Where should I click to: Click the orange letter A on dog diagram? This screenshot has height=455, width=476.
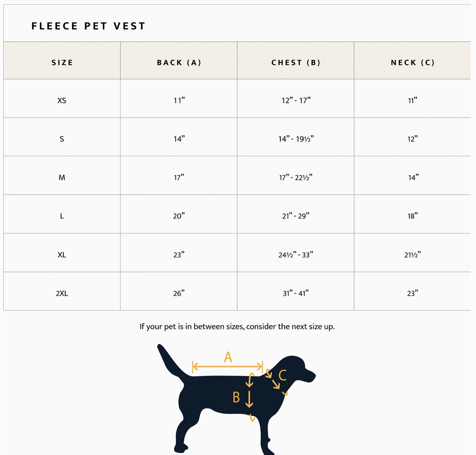[x=228, y=357]
